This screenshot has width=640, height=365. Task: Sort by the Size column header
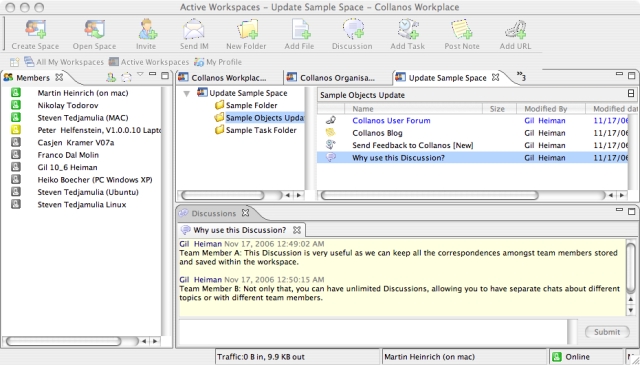click(x=499, y=109)
